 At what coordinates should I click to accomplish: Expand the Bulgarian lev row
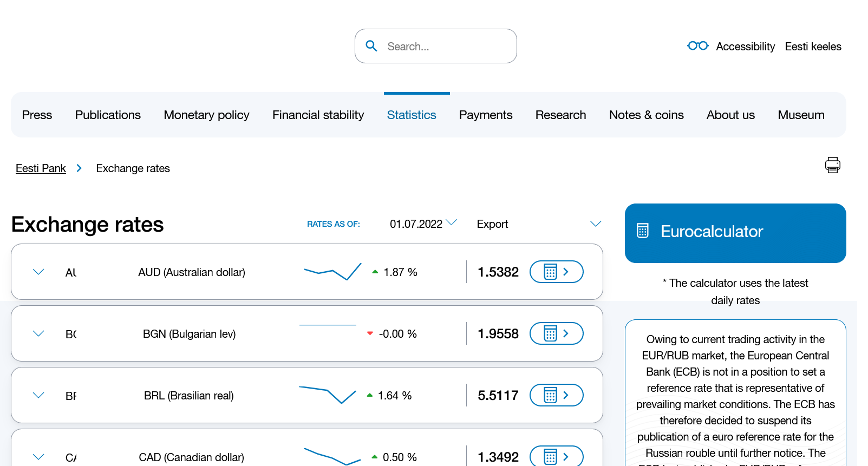[38, 333]
